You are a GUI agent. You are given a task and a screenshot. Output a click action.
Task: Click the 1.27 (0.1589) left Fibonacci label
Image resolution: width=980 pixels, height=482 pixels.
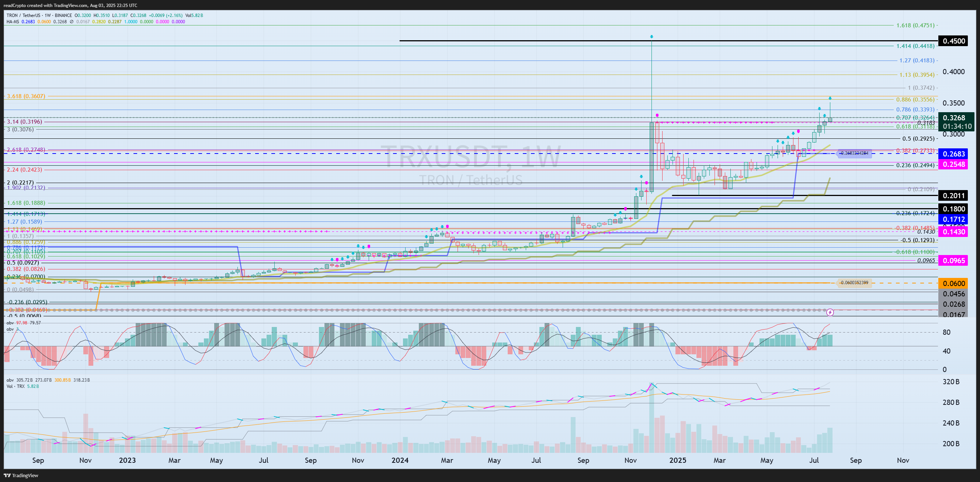tap(25, 221)
